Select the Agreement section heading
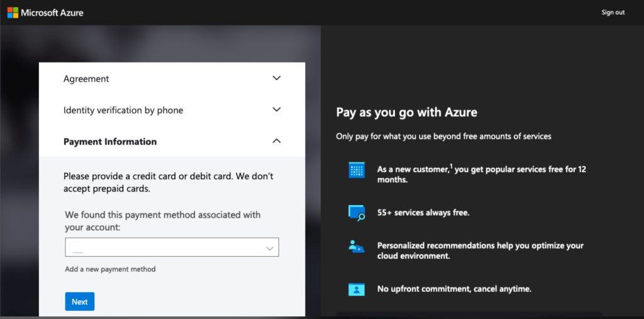 (x=86, y=79)
